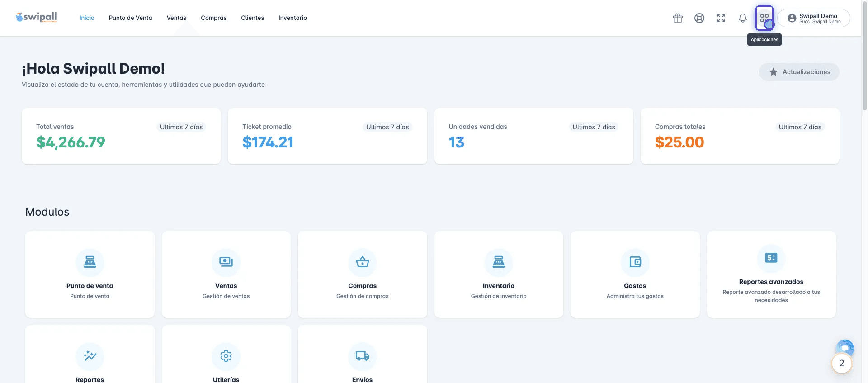Image resolution: width=868 pixels, height=383 pixels.
Task: Click the user avatar icon
Action: coord(792,18)
